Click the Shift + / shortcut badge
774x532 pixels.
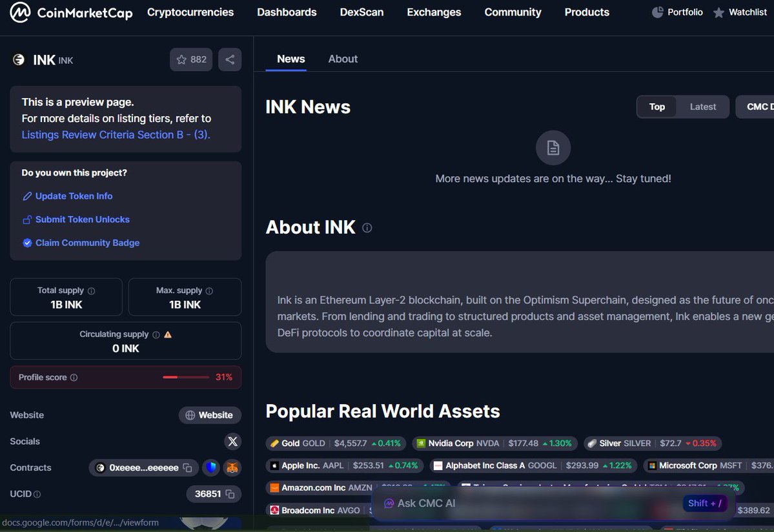pyautogui.click(x=704, y=504)
